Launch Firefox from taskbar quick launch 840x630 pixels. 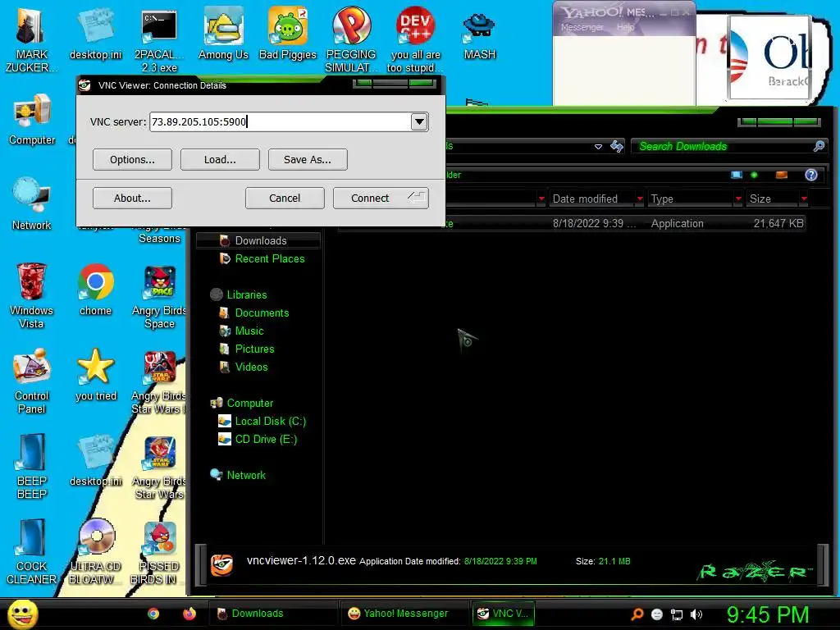pos(189,614)
